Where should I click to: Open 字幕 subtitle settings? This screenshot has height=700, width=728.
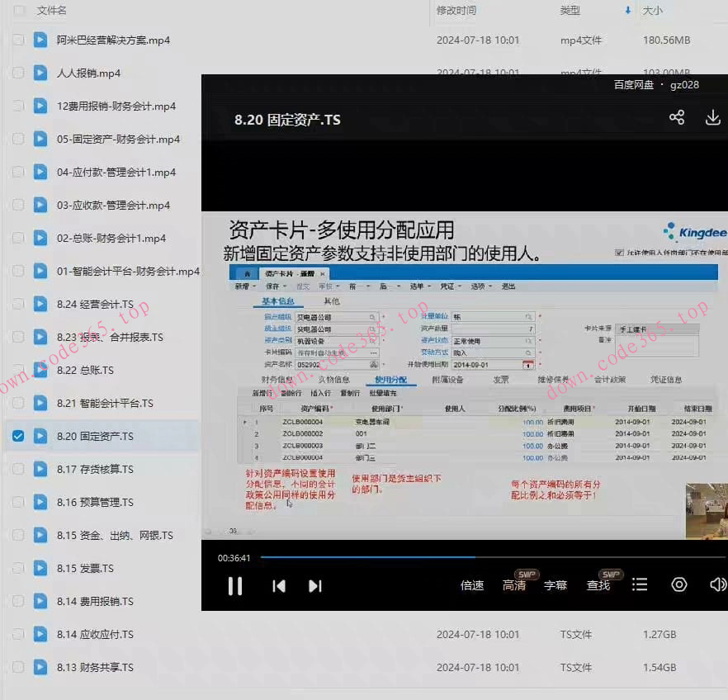(x=555, y=585)
